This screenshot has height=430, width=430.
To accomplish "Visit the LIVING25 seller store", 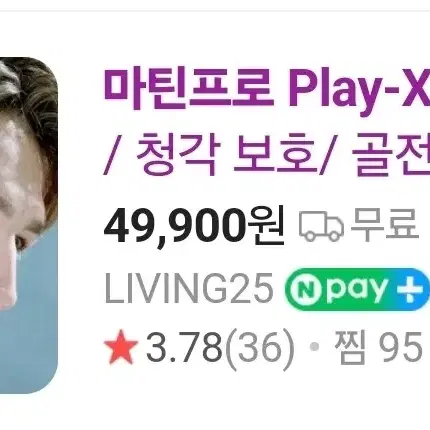I will pyautogui.click(x=189, y=289).
